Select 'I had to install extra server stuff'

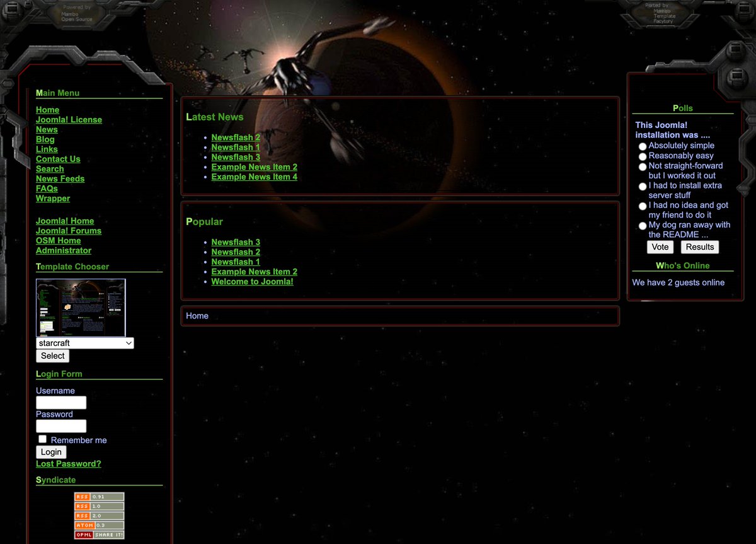click(x=643, y=187)
